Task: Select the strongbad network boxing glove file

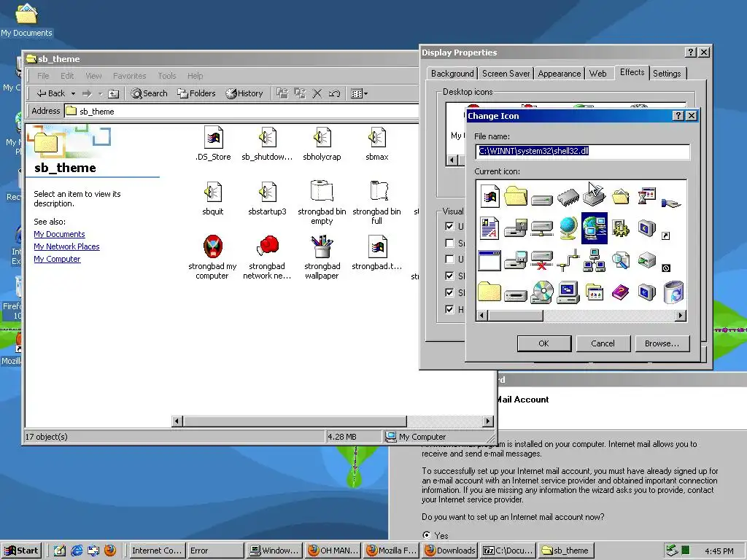Action: 267,257
